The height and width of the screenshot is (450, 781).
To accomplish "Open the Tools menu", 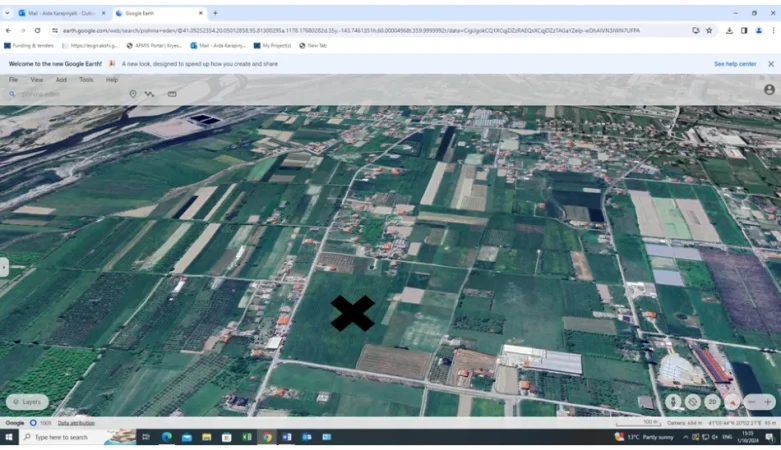I will pos(86,80).
